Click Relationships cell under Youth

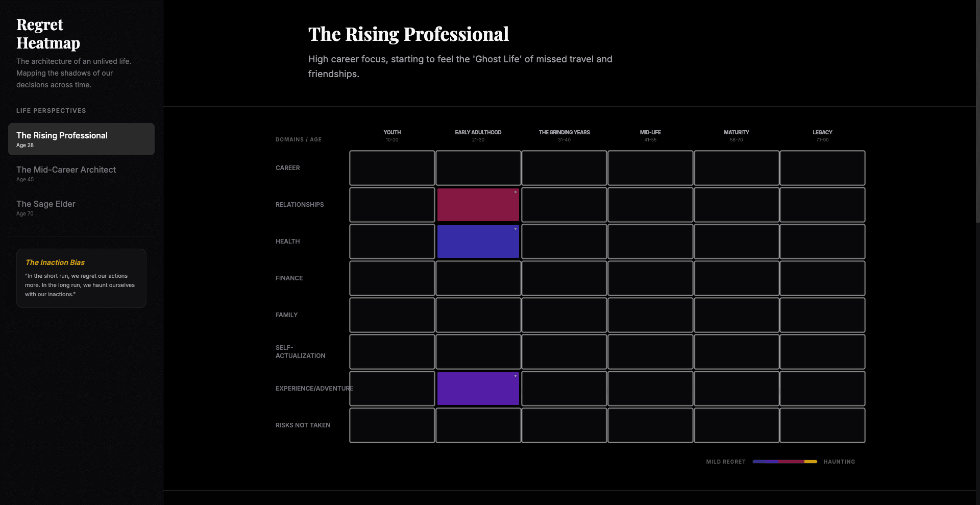tap(392, 205)
